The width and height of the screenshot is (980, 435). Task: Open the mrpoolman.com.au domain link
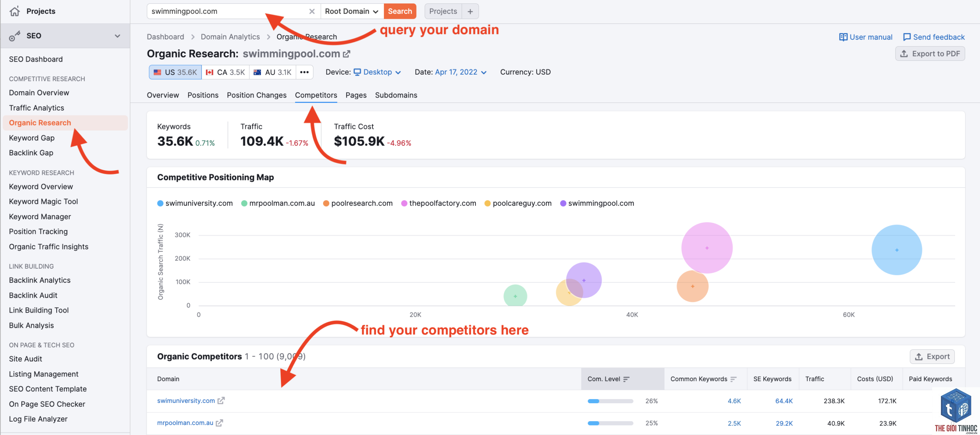(185, 423)
